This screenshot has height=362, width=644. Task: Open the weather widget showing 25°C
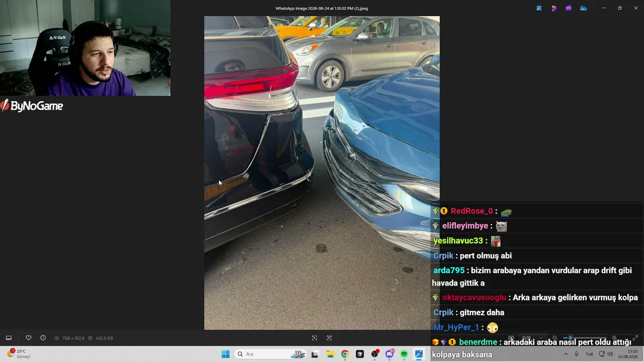[18, 354]
